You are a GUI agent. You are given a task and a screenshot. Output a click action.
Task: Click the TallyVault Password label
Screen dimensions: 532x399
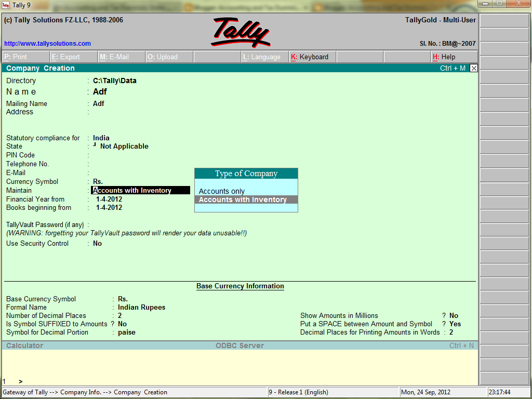click(45, 224)
